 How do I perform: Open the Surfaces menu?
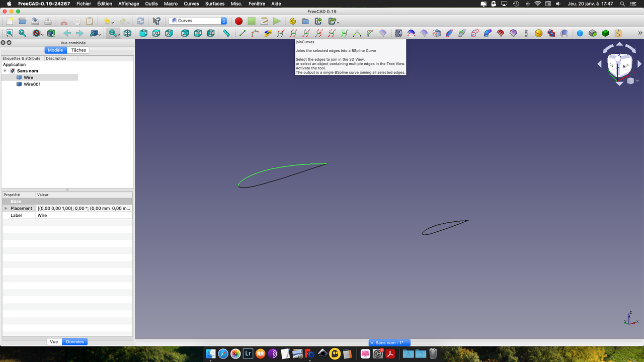coord(215,4)
